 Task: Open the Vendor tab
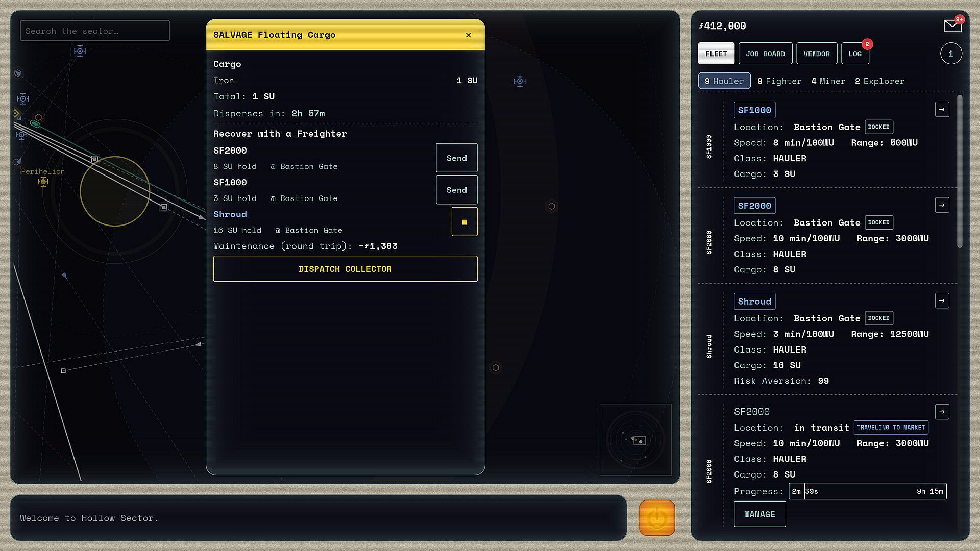coord(817,54)
